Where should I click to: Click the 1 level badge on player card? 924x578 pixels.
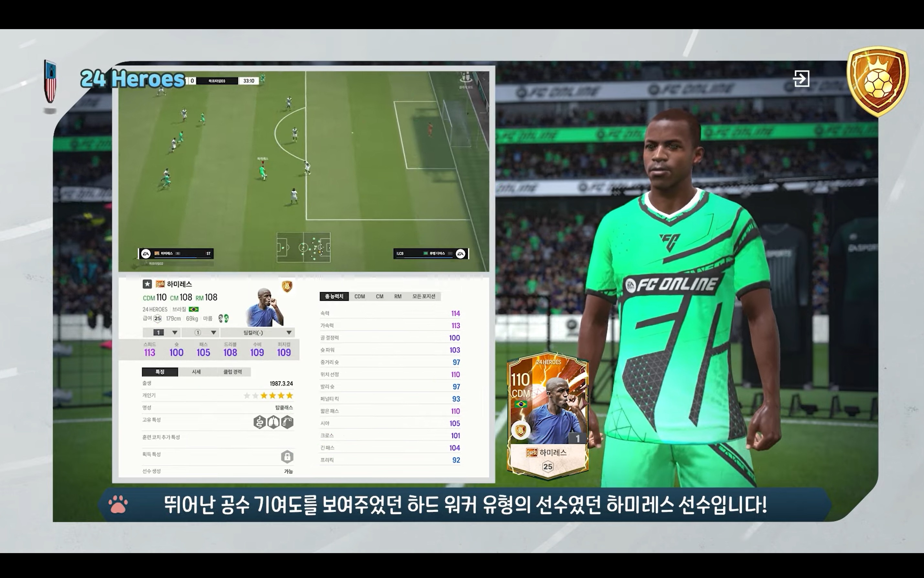577,439
